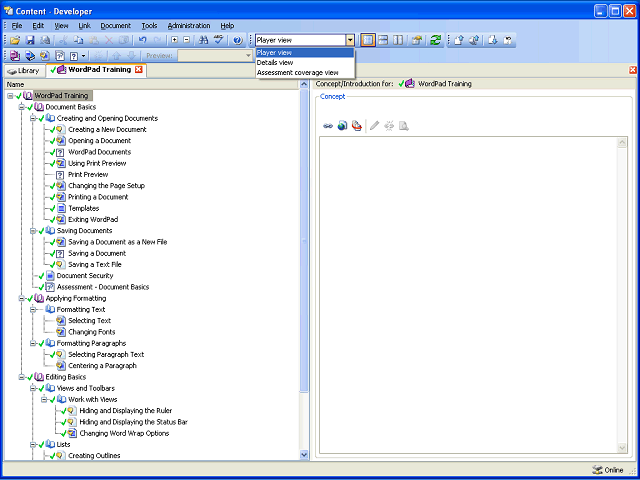The height and width of the screenshot is (480, 640).
Task: Close the WordPad Training tab
Action: point(139,69)
